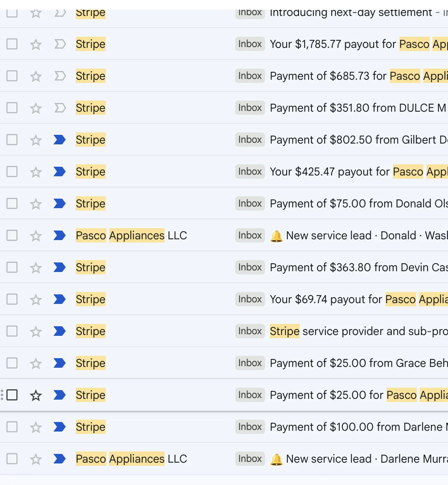This screenshot has width=448, height=485.
Task: Star the $25.00 for Pasco payment email
Action: point(36,395)
